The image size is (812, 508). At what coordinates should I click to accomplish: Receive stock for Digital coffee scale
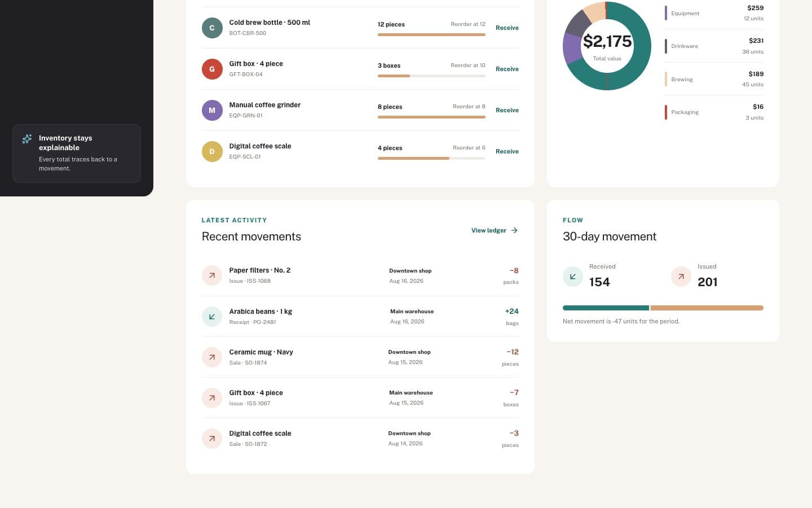(x=507, y=151)
